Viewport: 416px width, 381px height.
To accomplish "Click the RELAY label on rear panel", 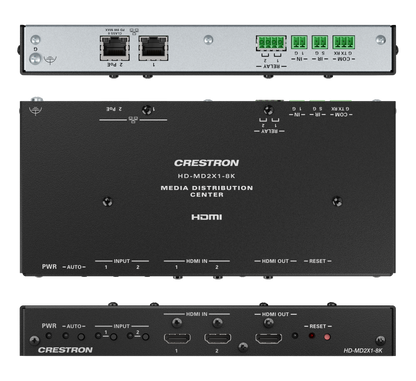I will 271,66.
